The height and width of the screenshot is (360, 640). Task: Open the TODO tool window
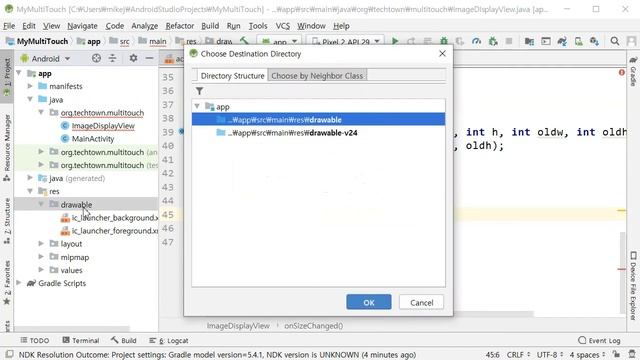click(35, 340)
